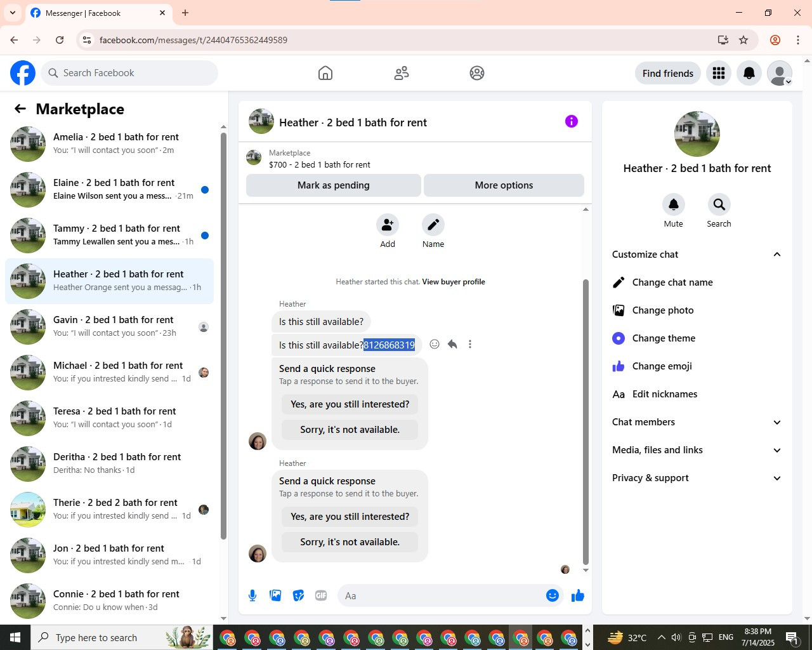
Task: Open emoji picker in message box
Action: point(553,595)
